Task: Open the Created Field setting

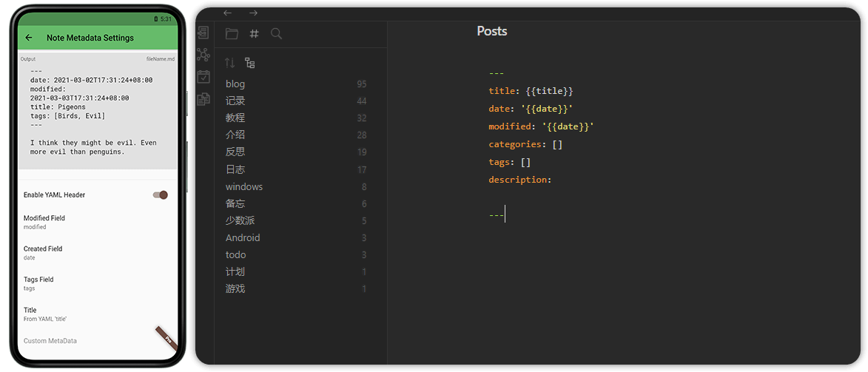Action: click(x=43, y=252)
